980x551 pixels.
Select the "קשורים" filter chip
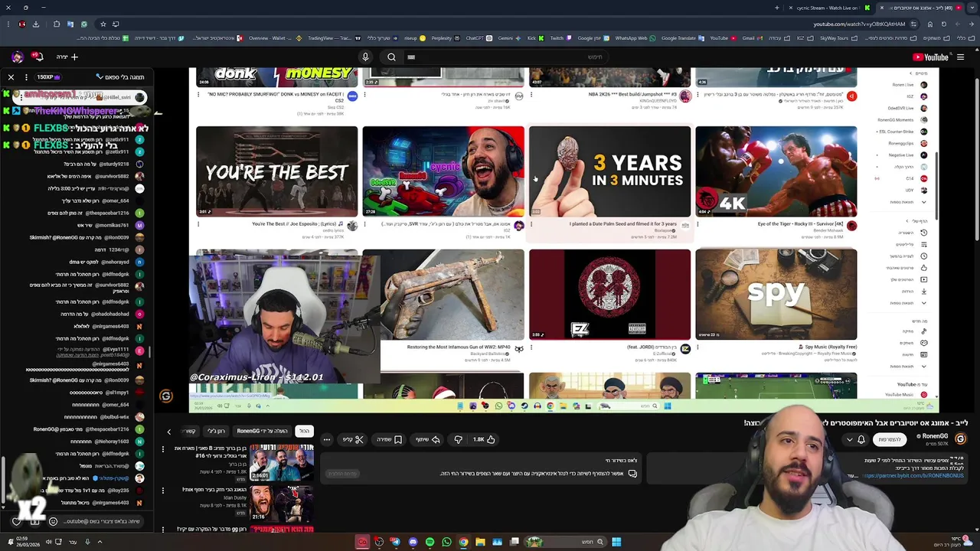[x=190, y=431]
